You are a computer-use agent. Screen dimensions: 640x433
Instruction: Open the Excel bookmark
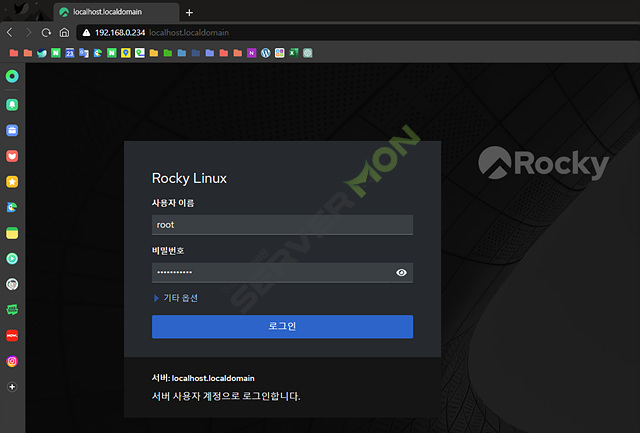[293, 53]
